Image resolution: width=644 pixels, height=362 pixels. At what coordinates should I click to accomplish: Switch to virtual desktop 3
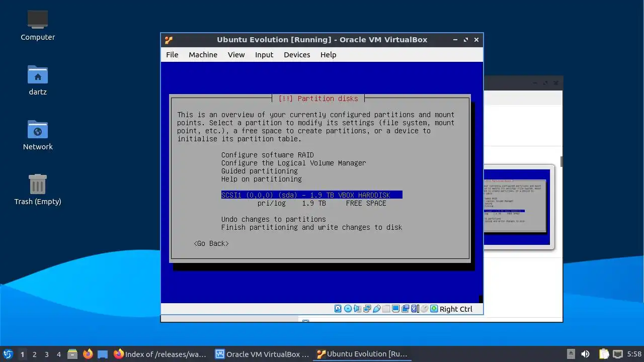pos(46,354)
